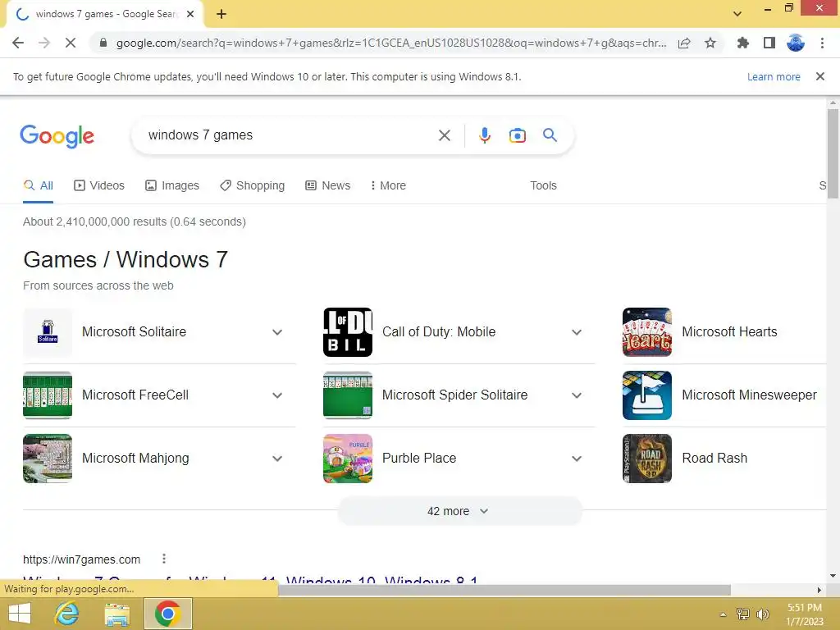The image size is (840, 630).
Task: Open Microsoft Minesweeper flag icon
Action: [647, 395]
